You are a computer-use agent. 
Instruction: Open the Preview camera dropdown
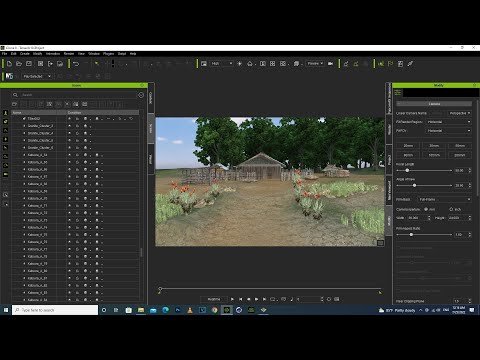[315, 63]
